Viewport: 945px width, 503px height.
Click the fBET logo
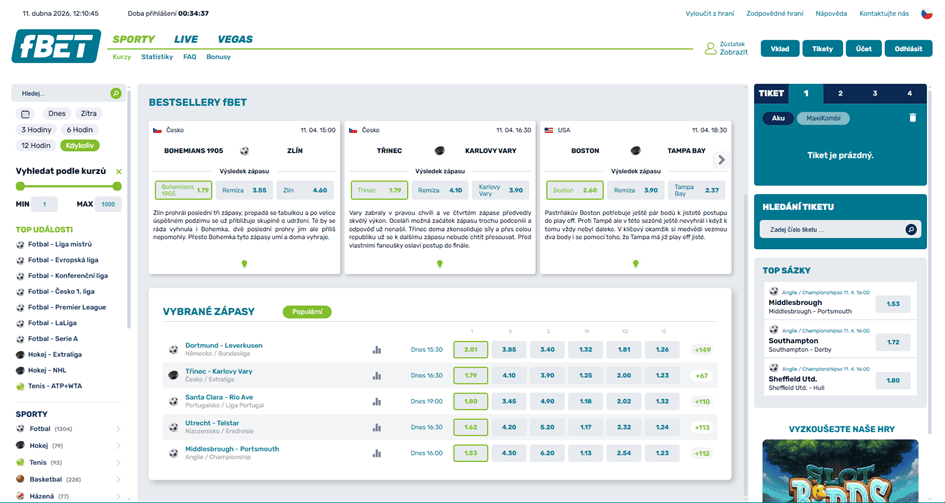(56, 46)
